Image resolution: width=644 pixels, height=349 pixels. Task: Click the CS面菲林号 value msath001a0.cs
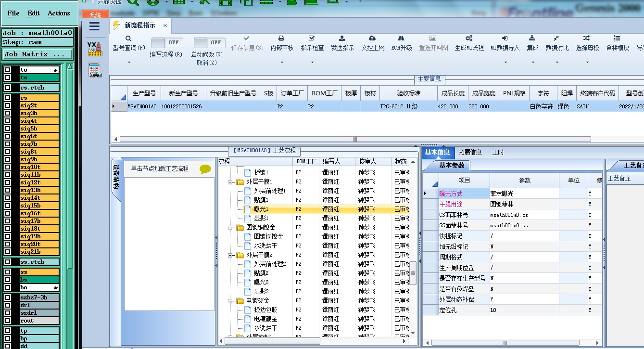(x=509, y=215)
